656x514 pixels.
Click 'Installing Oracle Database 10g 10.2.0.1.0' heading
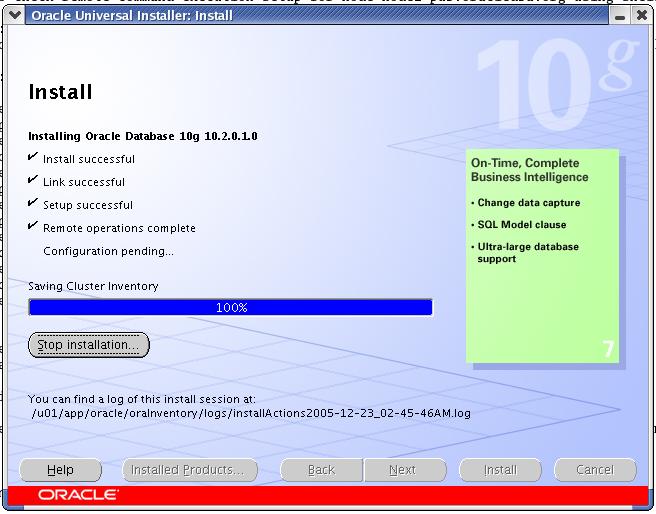coord(143,136)
